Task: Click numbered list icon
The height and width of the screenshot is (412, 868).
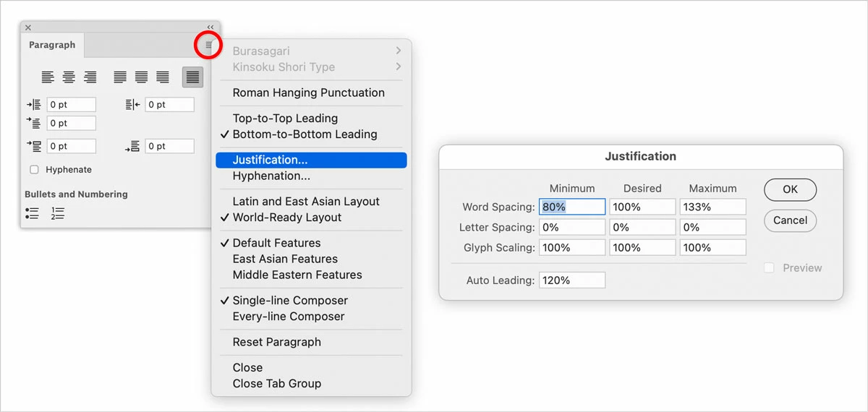Action: 58,213
